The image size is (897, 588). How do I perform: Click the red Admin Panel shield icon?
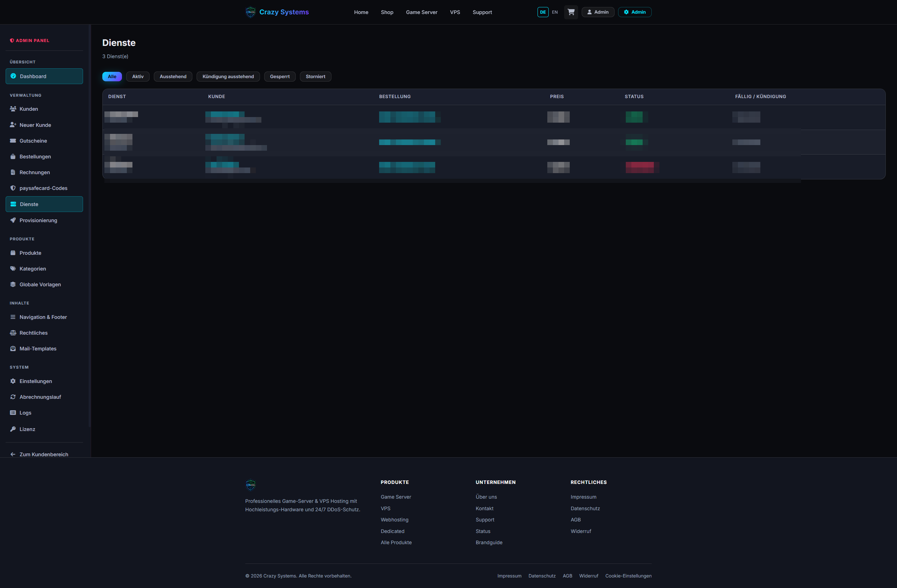(12, 40)
